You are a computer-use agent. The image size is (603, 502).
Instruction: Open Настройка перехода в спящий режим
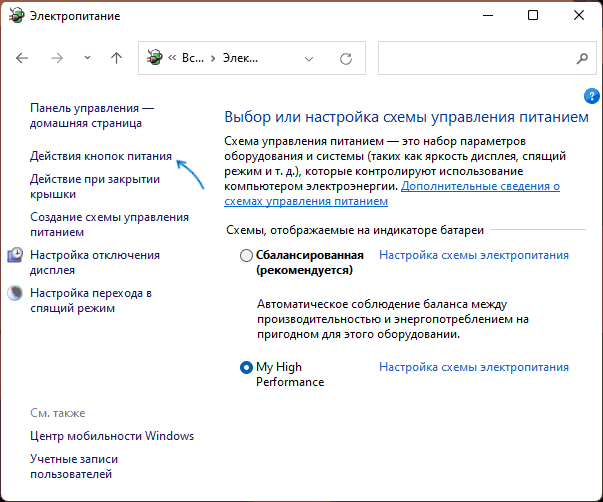91,300
